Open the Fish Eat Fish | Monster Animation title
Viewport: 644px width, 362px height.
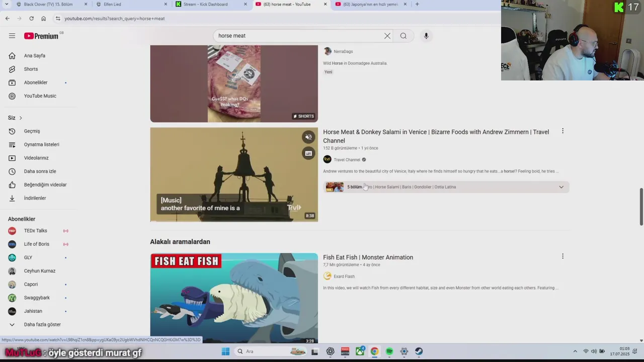(368, 257)
